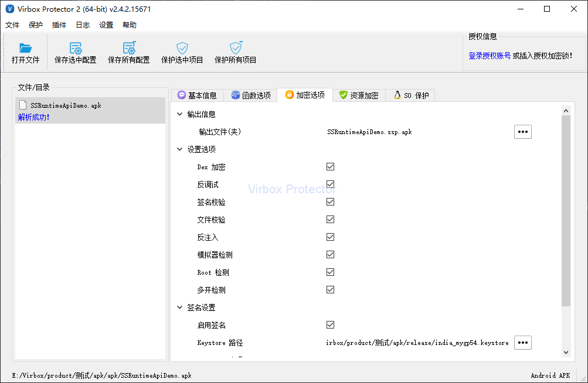Click the 解析成功! status text
Image resolution: width=588 pixels, height=383 pixels.
coord(34,117)
